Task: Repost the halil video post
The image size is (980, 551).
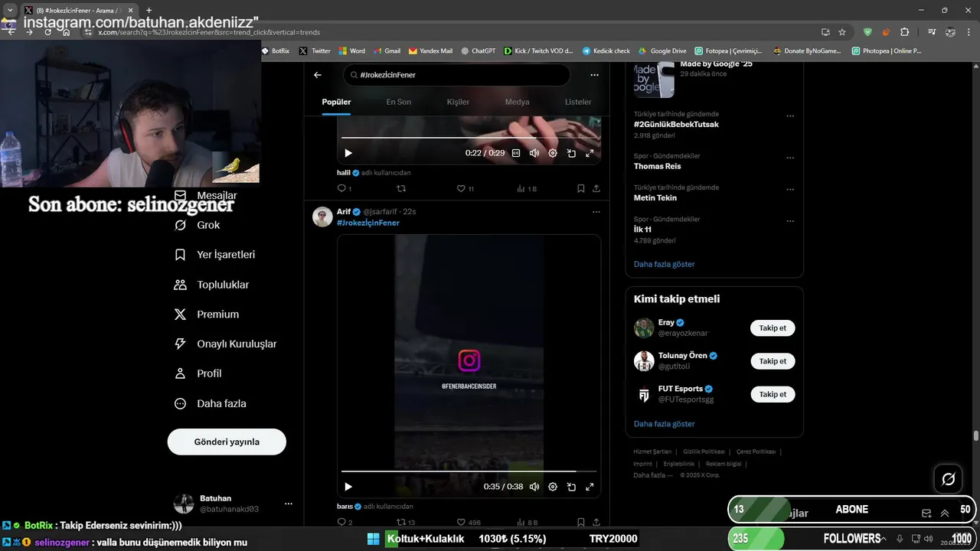Action: pyautogui.click(x=401, y=188)
